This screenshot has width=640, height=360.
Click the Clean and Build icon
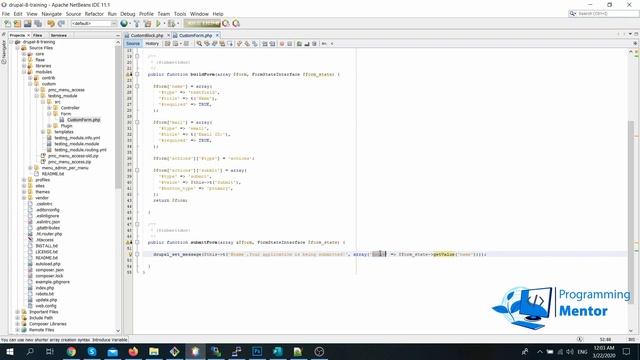147,24
